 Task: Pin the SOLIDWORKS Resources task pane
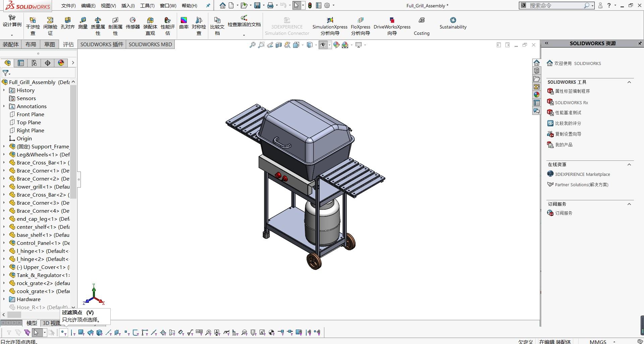(x=639, y=43)
